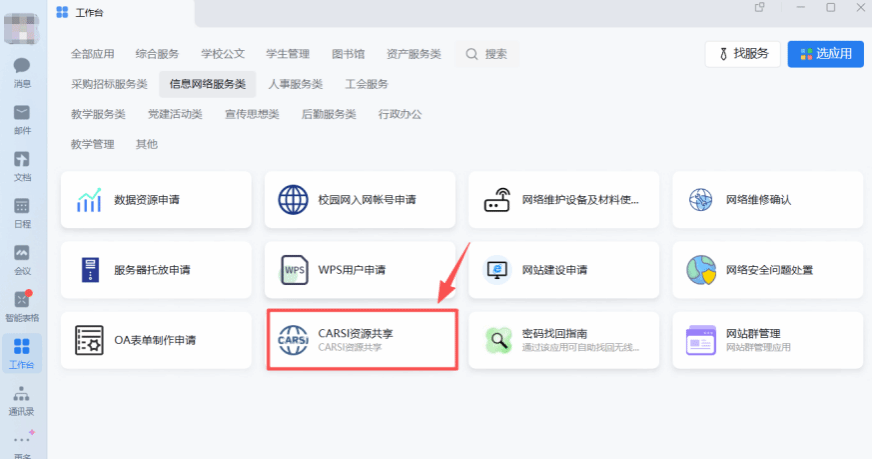Open the 数据资源申请 app card
The image size is (872, 459).
point(156,200)
